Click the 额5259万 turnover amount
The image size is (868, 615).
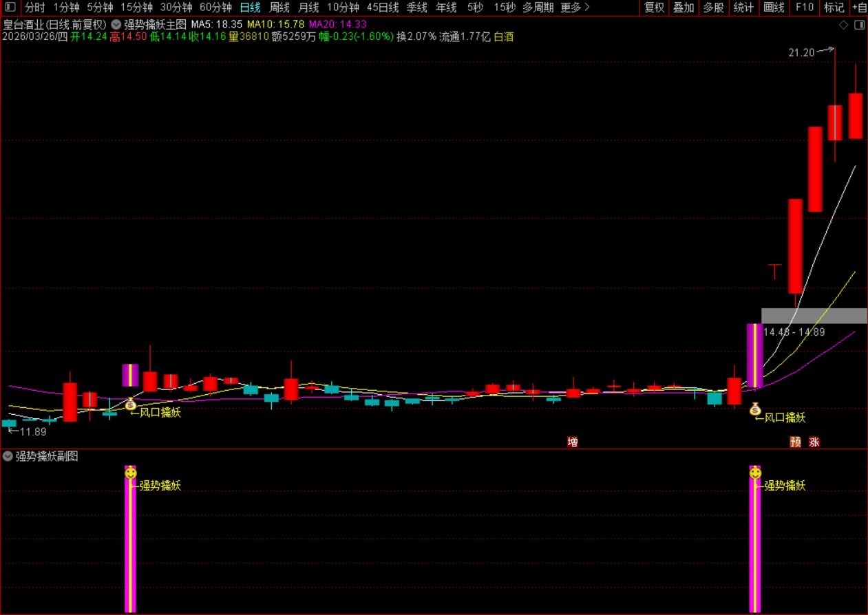pyautogui.click(x=294, y=37)
